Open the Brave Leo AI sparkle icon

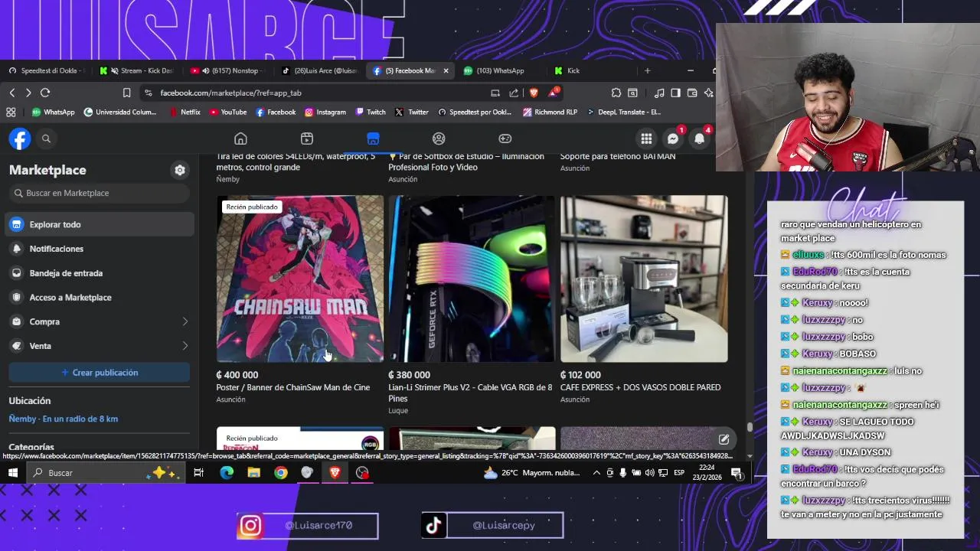point(709,93)
